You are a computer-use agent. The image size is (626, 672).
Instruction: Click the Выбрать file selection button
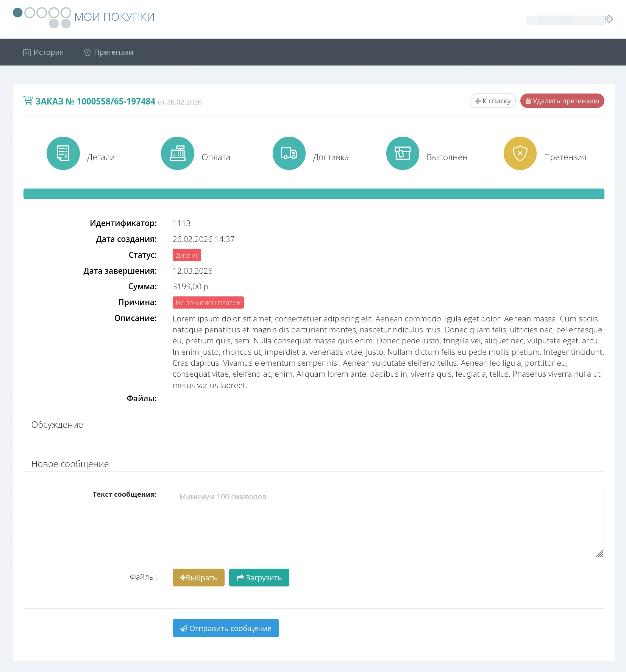click(198, 577)
